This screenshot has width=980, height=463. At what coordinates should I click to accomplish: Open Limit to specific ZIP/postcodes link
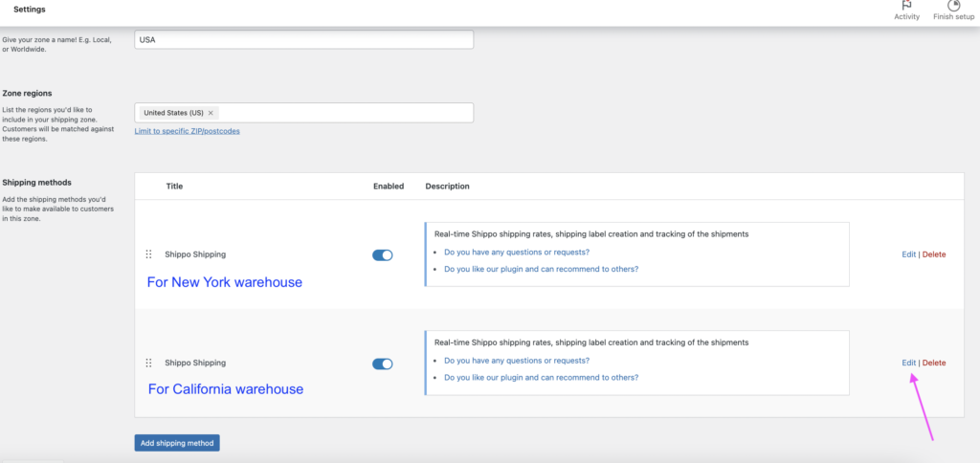pyautogui.click(x=187, y=131)
